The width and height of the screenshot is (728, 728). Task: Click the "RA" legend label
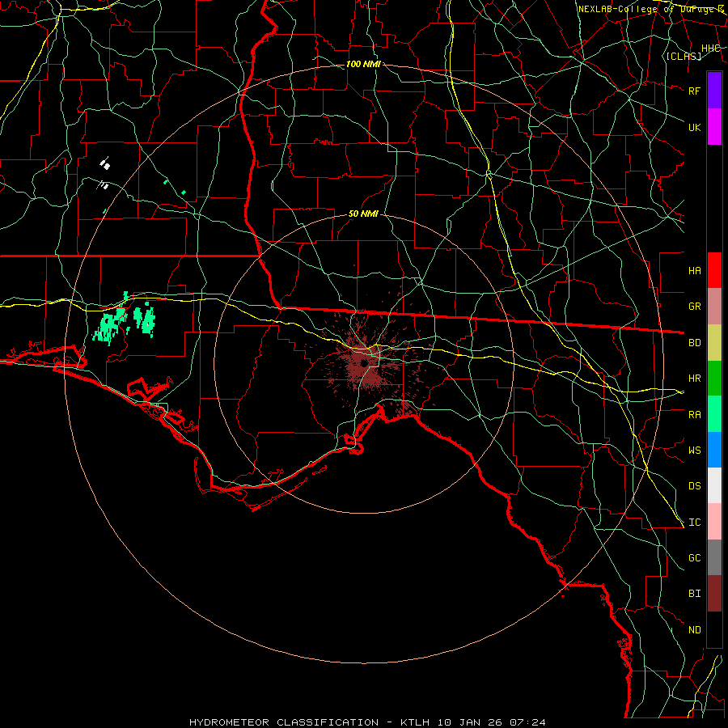point(695,415)
